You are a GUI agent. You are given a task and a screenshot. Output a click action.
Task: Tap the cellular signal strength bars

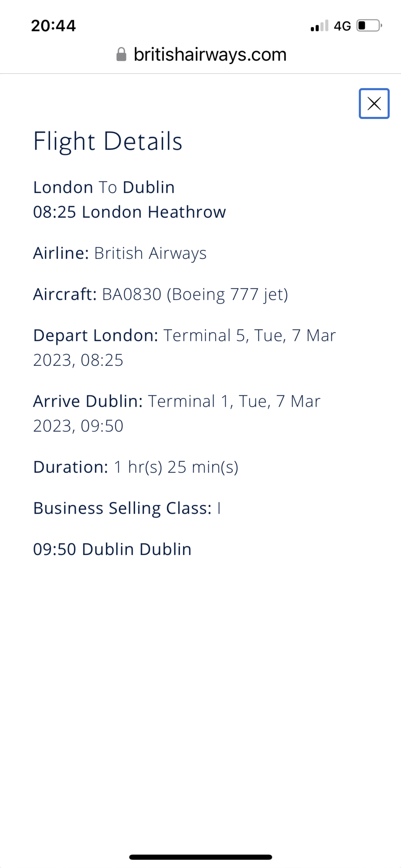tap(319, 26)
